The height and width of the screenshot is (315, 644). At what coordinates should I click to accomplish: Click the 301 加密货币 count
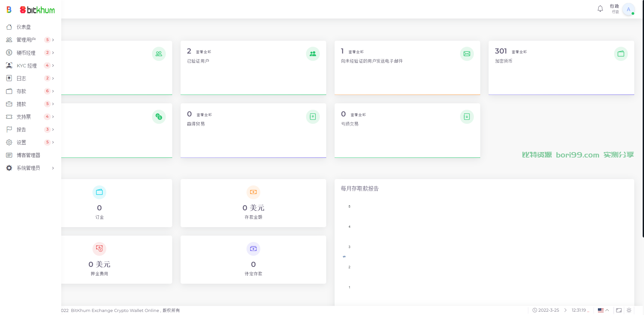501,51
